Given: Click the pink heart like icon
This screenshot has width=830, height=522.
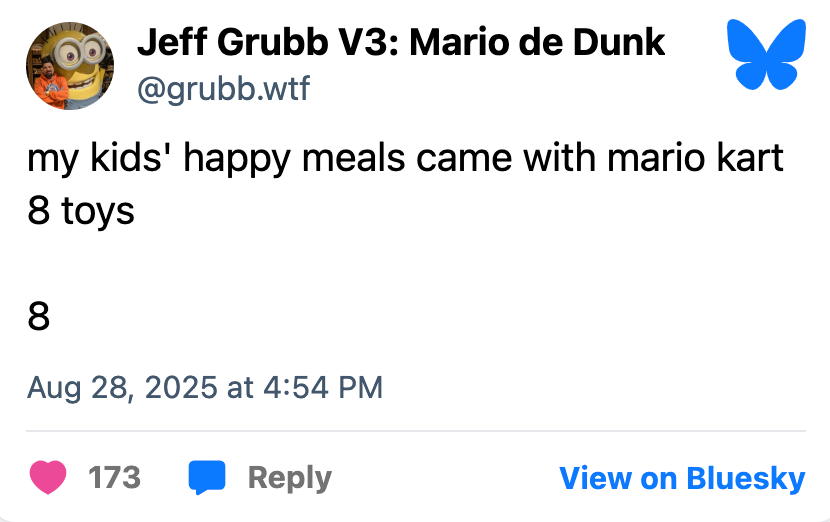Looking at the screenshot, I should tap(48, 478).
